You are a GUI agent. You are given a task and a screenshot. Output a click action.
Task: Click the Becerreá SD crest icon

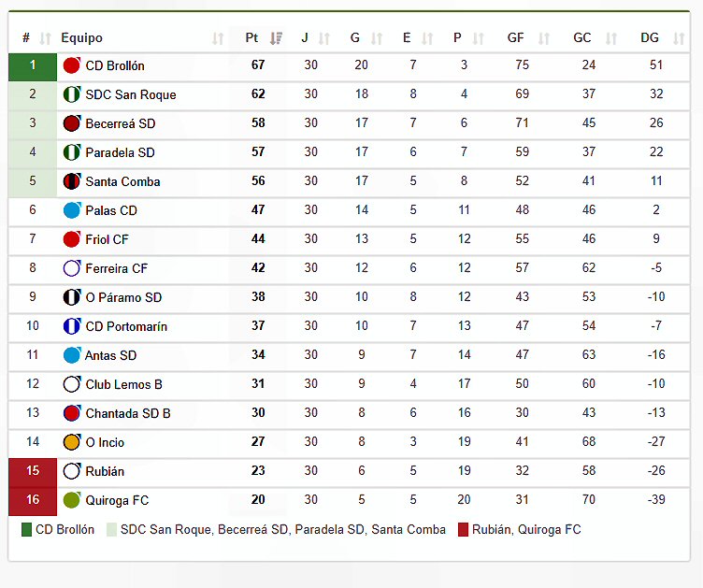(x=71, y=123)
